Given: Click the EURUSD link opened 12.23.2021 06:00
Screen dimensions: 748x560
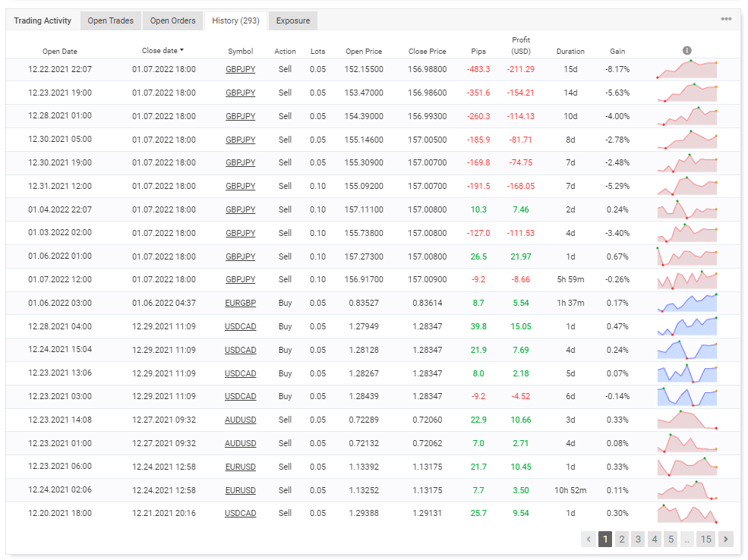Looking at the screenshot, I should click(x=241, y=467).
